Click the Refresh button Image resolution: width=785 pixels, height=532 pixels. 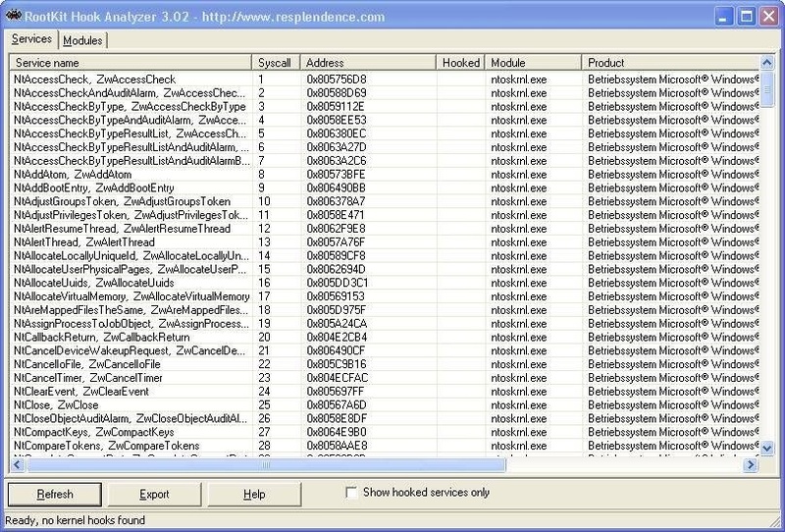pos(55,495)
